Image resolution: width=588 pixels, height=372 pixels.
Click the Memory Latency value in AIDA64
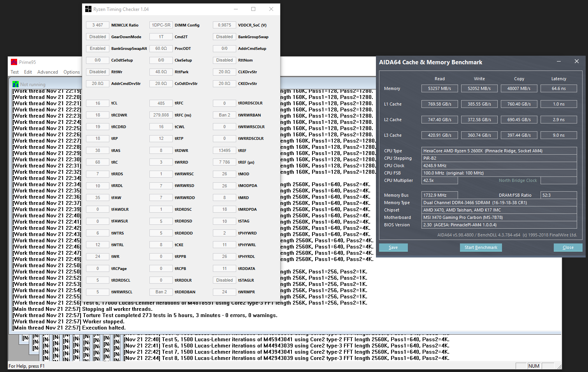tap(559, 88)
